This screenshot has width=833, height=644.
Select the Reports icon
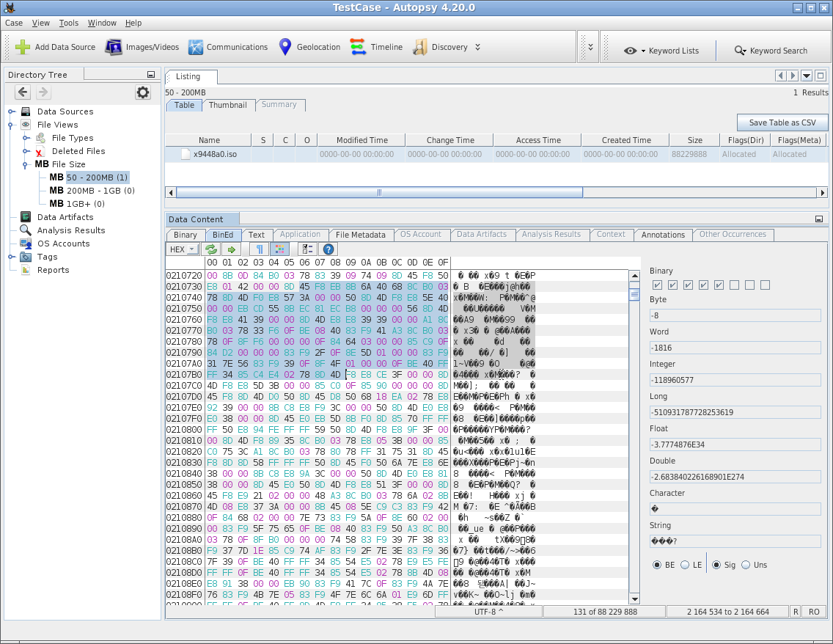pos(26,270)
